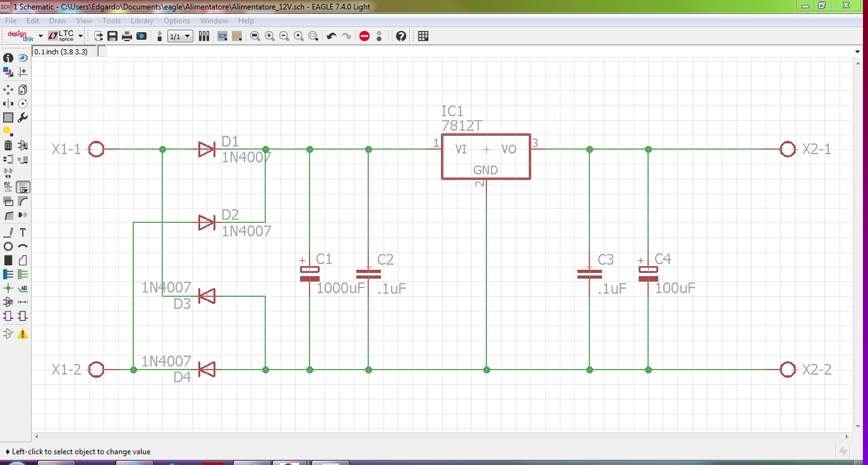Select the Change wrench tool

23,118
